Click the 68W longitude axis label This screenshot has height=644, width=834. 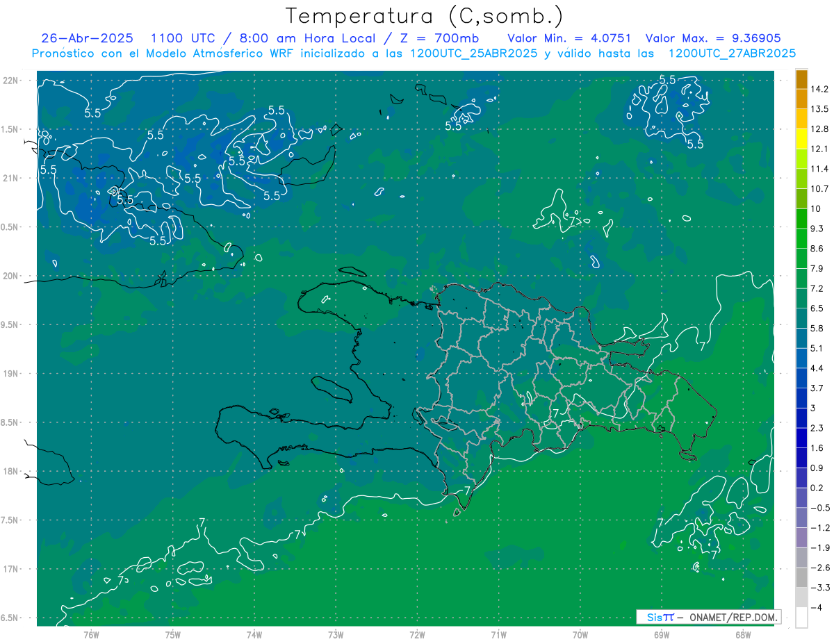coord(743,634)
